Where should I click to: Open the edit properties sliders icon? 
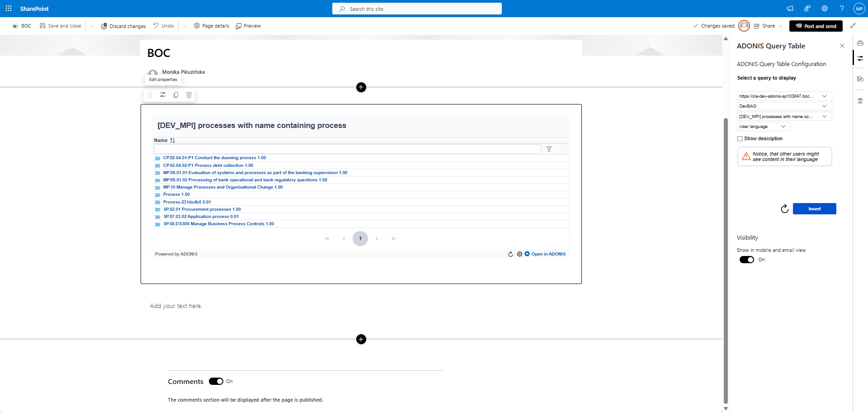click(x=163, y=95)
